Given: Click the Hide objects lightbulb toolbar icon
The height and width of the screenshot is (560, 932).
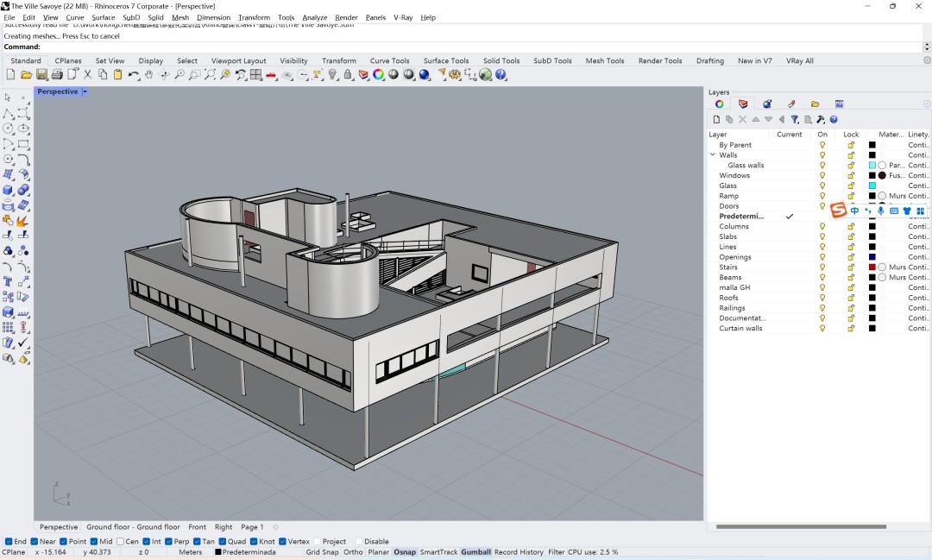Looking at the screenshot, I should point(333,74).
